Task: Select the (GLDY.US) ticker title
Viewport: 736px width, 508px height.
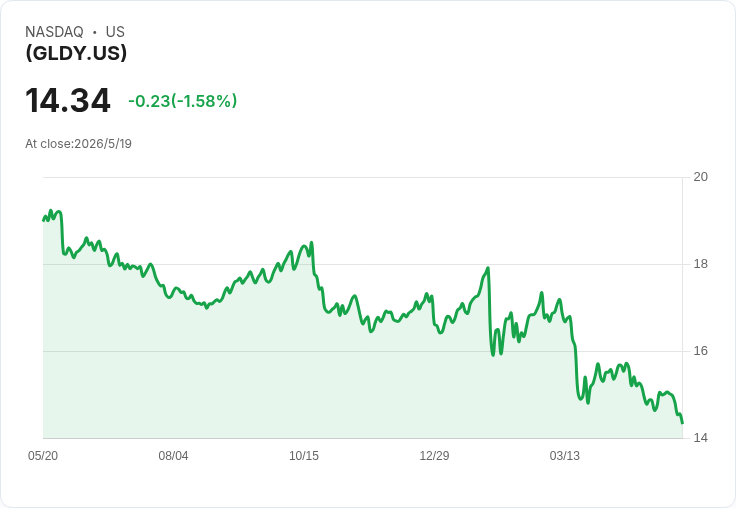Action: tap(76, 53)
